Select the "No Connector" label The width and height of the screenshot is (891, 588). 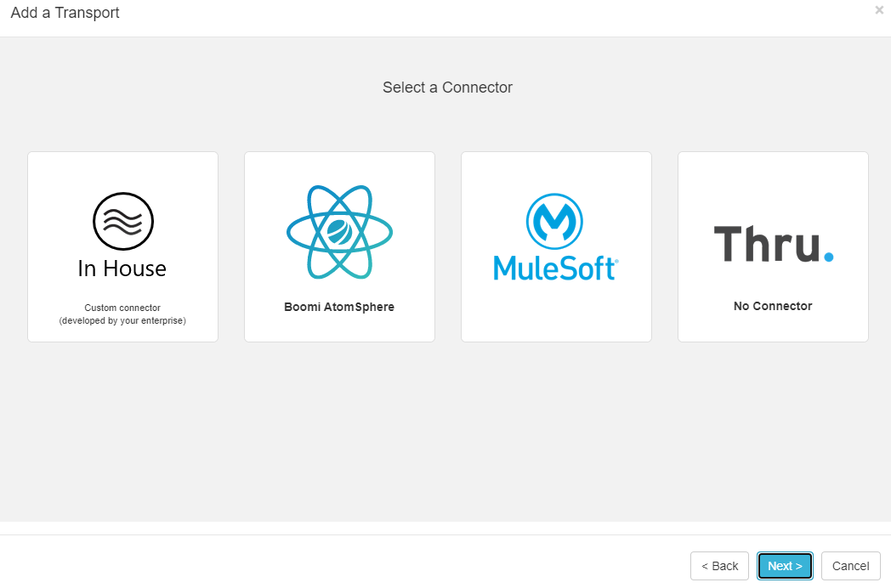773,306
